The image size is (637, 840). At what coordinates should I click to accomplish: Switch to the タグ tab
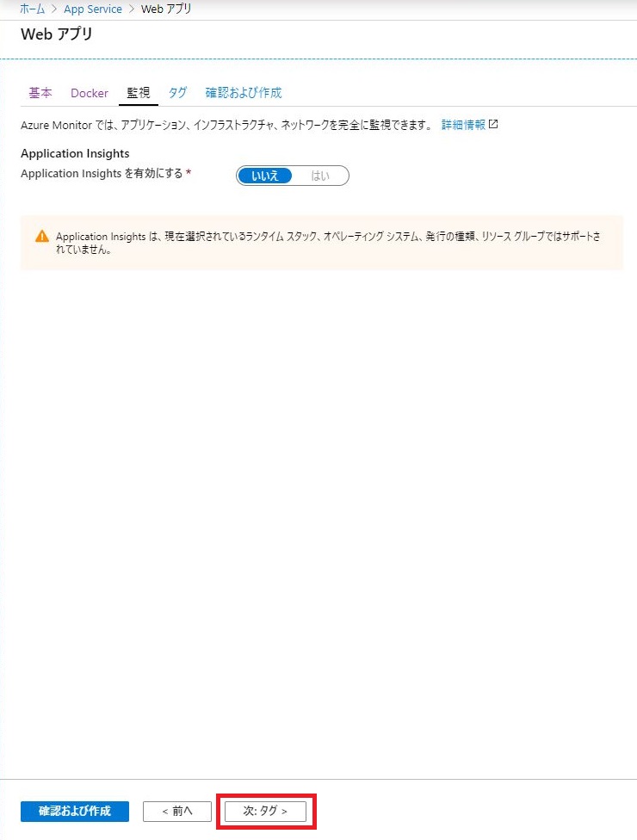[x=177, y=93]
